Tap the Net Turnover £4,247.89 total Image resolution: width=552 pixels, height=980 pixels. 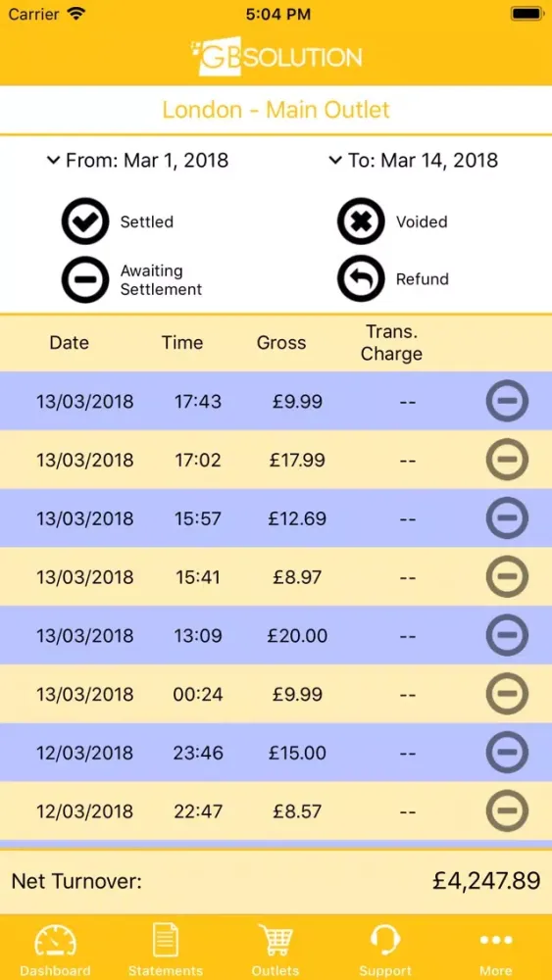point(276,881)
